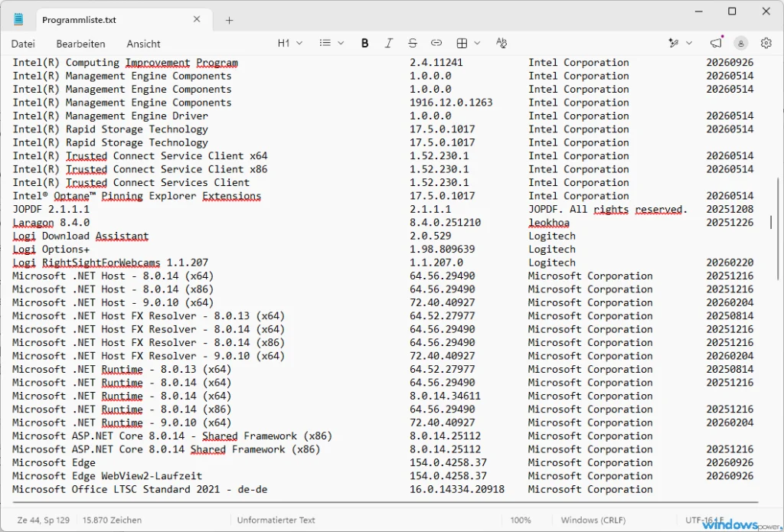Click date 20251208 in JOPDF row
Image resolution: width=784 pixels, height=532 pixels.
pyautogui.click(x=730, y=209)
